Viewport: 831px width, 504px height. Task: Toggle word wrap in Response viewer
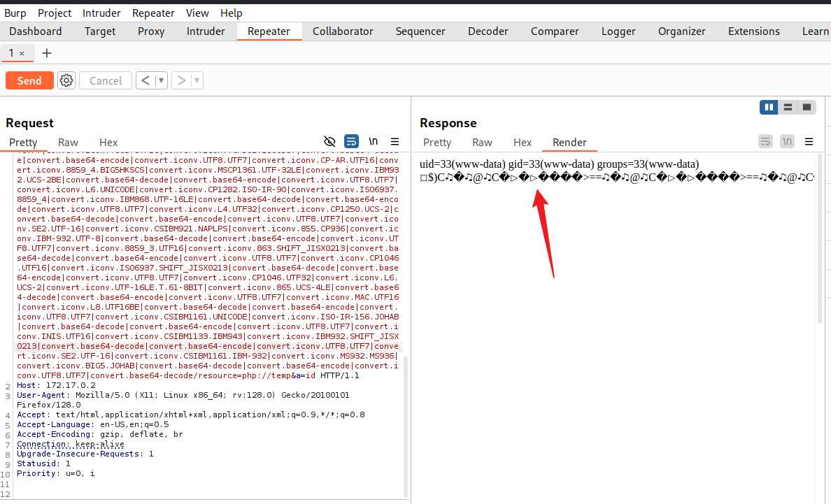(765, 141)
